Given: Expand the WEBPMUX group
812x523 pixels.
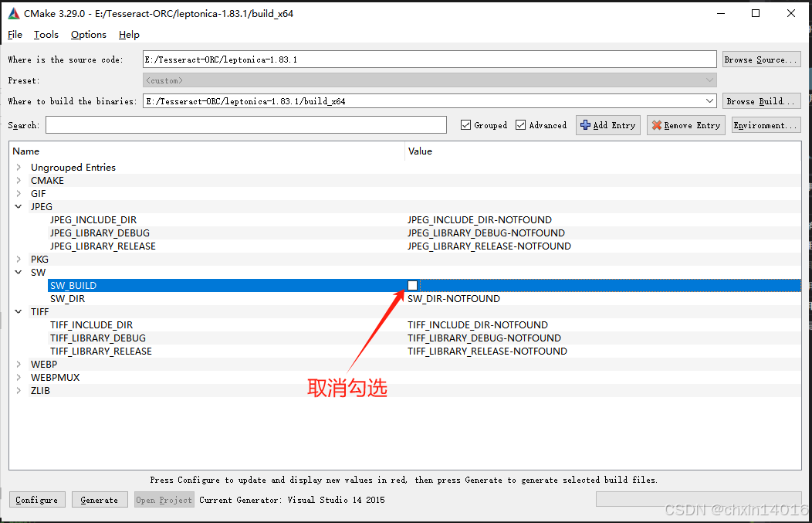Looking at the screenshot, I should pyautogui.click(x=19, y=377).
